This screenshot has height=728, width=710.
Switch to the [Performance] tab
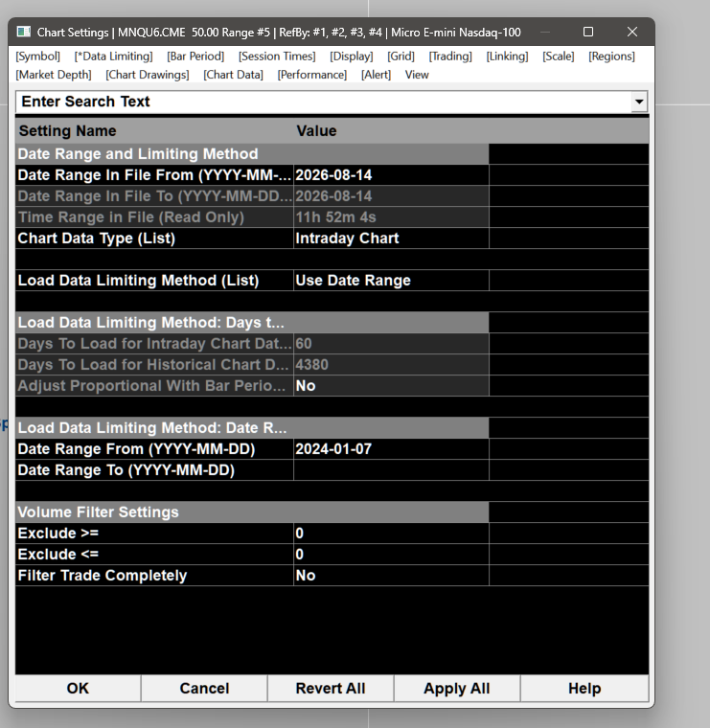(312, 75)
